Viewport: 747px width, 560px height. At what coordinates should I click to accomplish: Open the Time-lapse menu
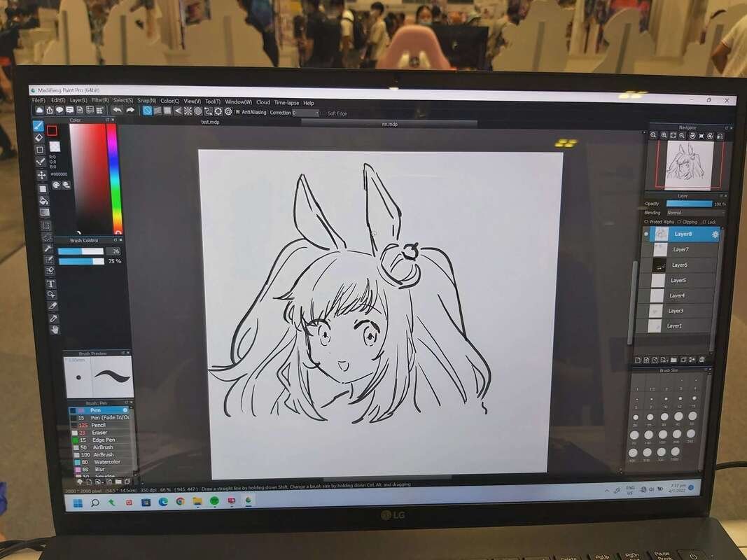pyautogui.click(x=286, y=102)
